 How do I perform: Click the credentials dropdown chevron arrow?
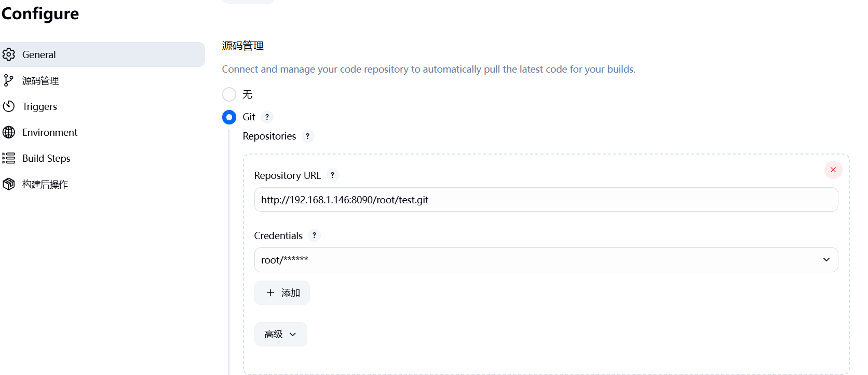click(x=826, y=260)
